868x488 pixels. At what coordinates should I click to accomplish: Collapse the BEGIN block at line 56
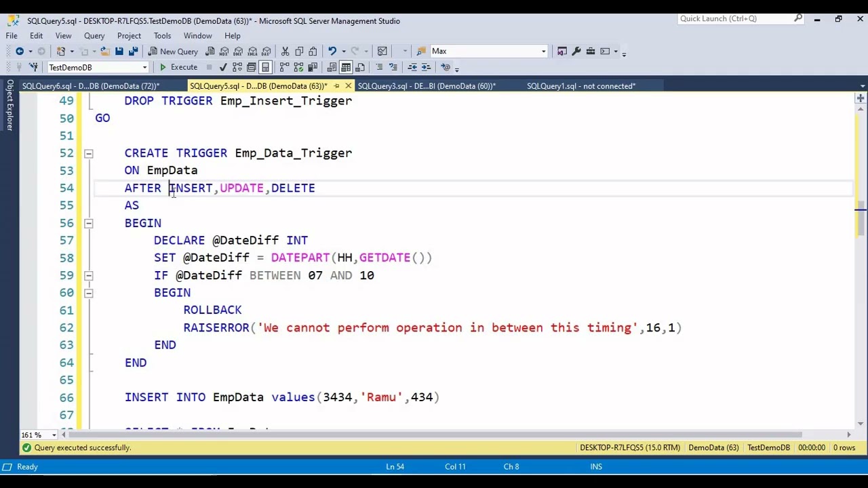click(88, 223)
